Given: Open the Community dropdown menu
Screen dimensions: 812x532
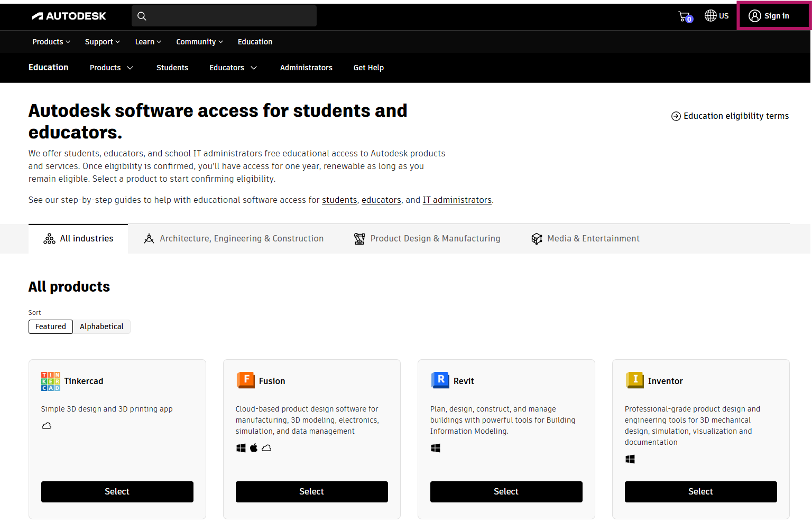Looking at the screenshot, I should 199,42.
